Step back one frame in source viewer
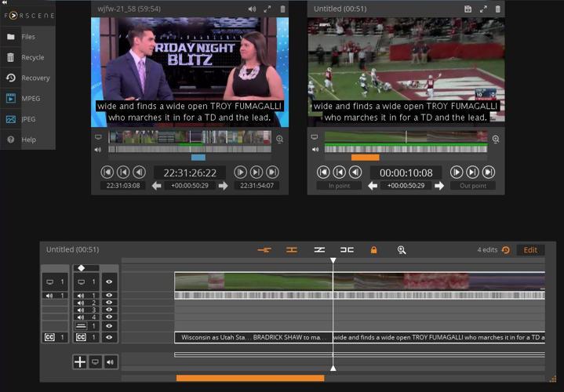Viewport: 564px width, 392px height. pos(139,172)
